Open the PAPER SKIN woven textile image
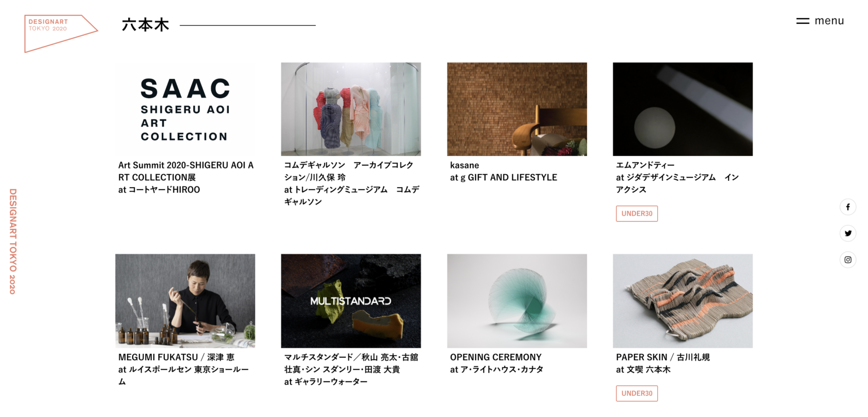 (x=683, y=301)
